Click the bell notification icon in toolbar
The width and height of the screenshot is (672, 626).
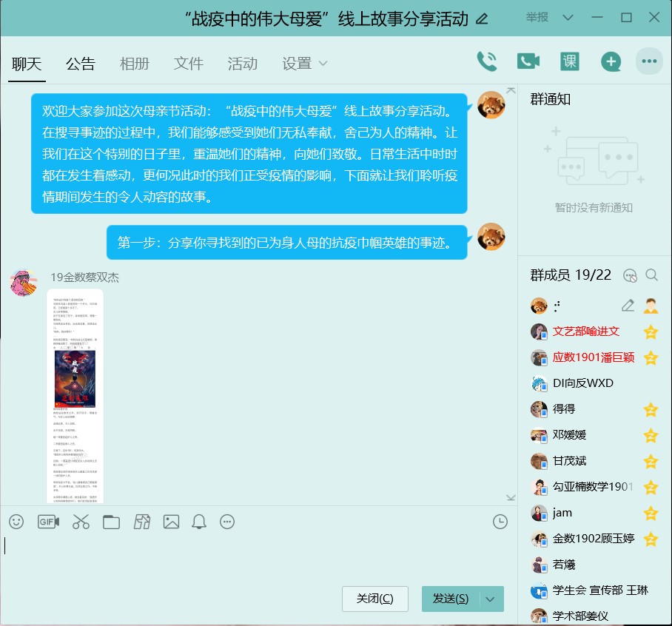[x=199, y=522]
